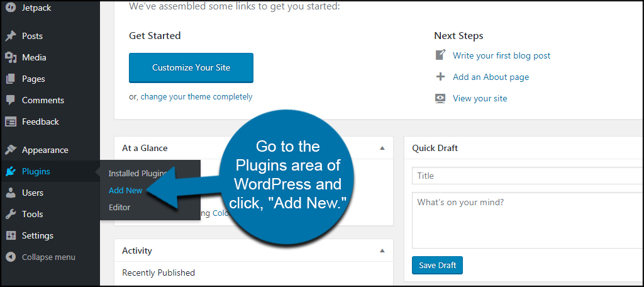This screenshot has width=644, height=287.
Task: Click the monitor icon beside View your site
Action: 440,98
